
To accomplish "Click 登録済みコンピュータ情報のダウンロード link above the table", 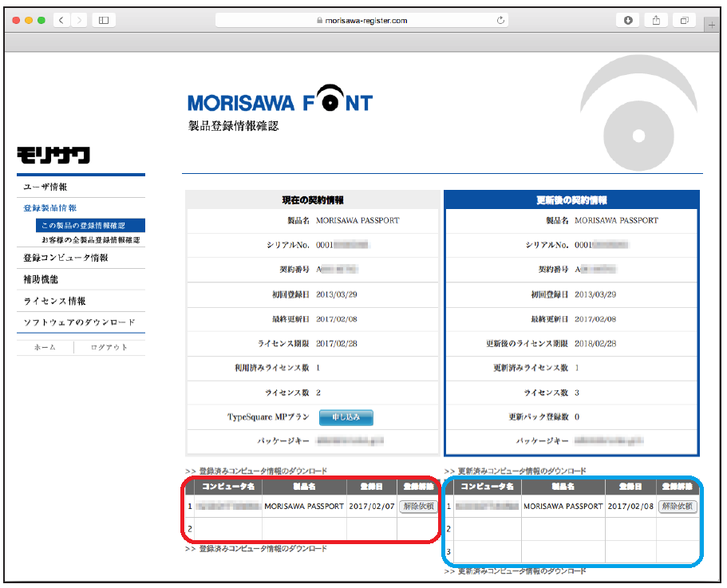I will click(263, 471).
